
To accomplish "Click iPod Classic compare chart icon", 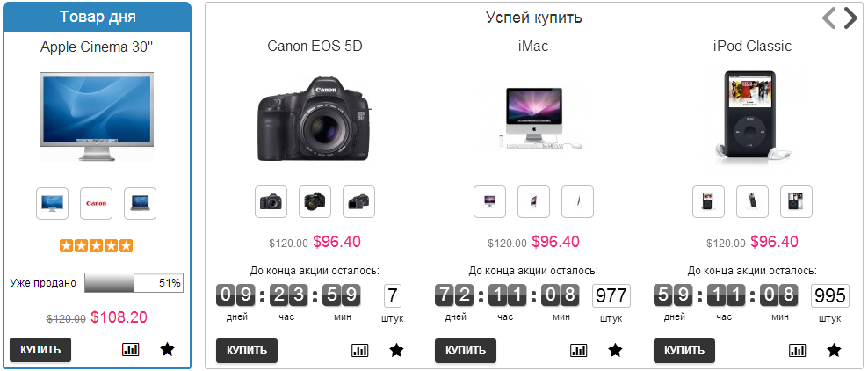I will [x=797, y=351].
